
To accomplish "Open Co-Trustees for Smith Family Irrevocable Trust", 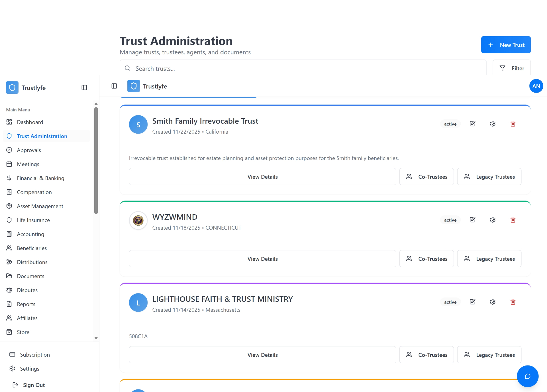I will pyautogui.click(x=426, y=177).
